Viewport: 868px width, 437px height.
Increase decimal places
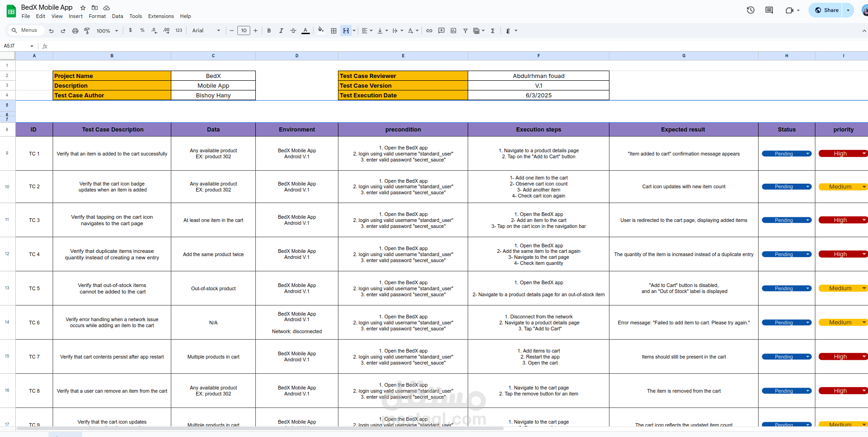166,30
